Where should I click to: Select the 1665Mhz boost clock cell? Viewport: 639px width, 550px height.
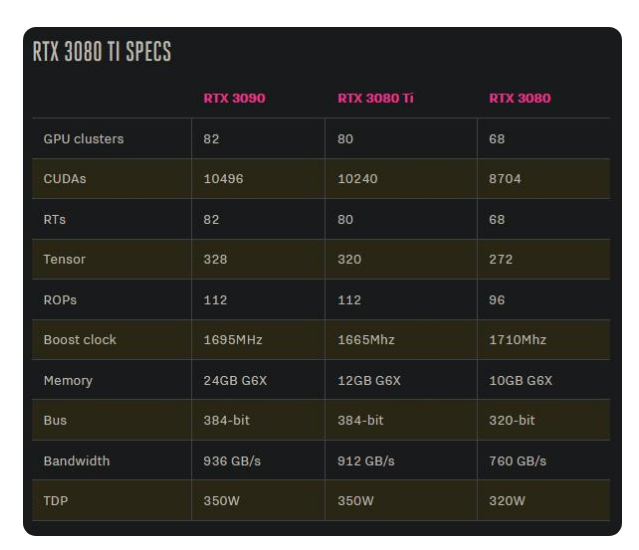click(x=366, y=340)
